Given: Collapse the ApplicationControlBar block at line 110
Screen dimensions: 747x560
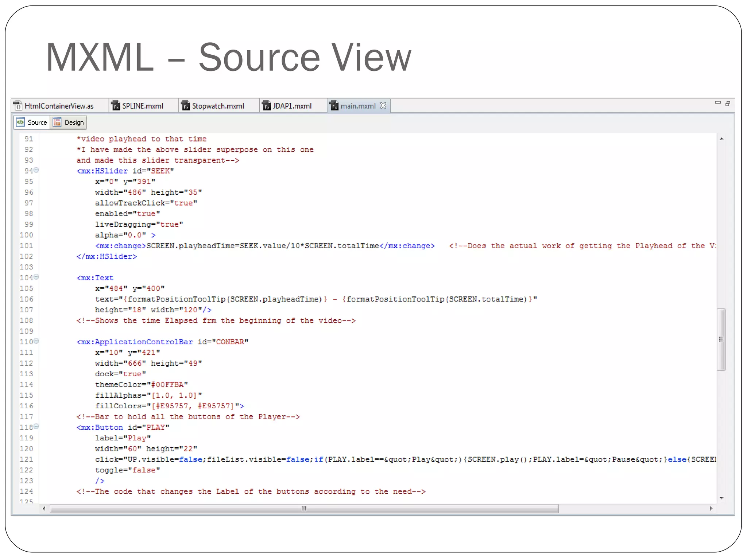Looking at the screenshot, I should [36, 341].
